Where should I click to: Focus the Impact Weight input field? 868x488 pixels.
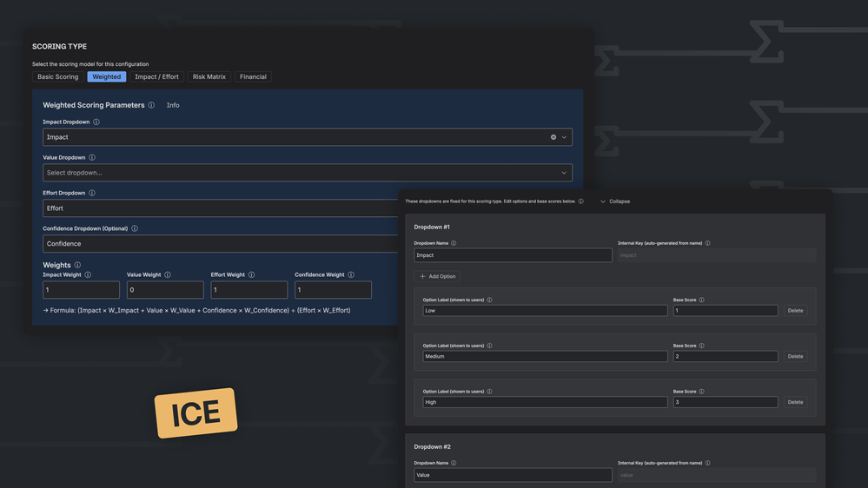81,290
